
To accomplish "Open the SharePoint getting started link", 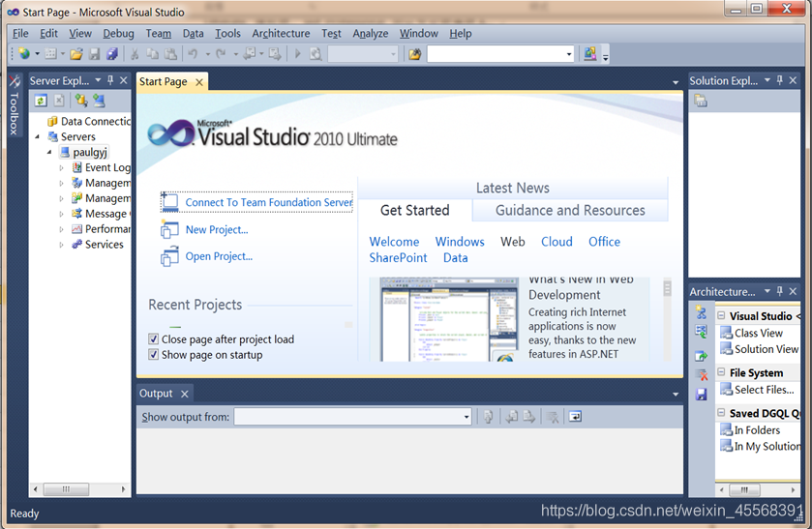I will click(x=398, y=258).
